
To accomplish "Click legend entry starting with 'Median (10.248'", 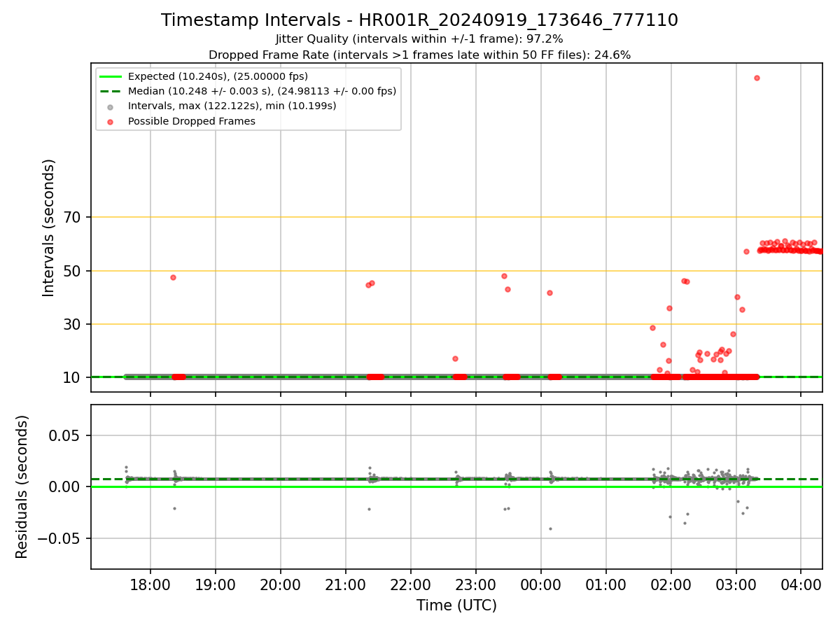I will (x=262, y=91).
